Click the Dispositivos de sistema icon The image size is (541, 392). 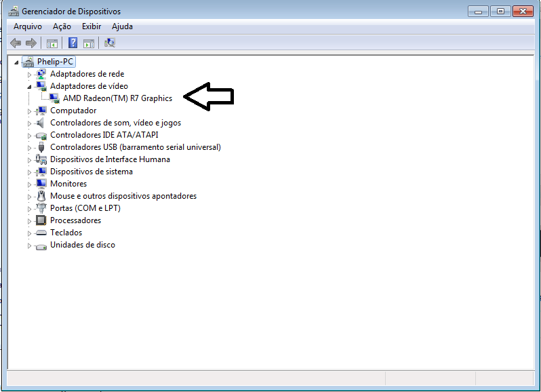[x=41, y=172]
